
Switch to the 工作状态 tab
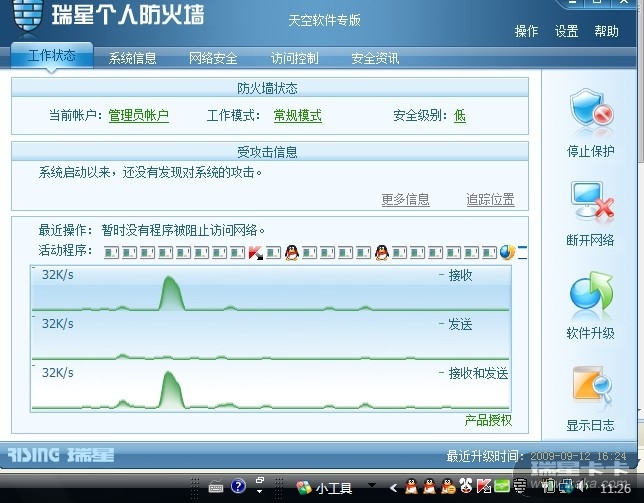(52, 55)
